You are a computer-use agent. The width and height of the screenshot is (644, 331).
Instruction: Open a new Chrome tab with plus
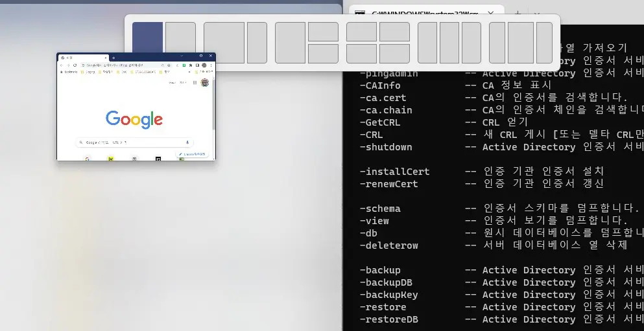coord(113,58)
